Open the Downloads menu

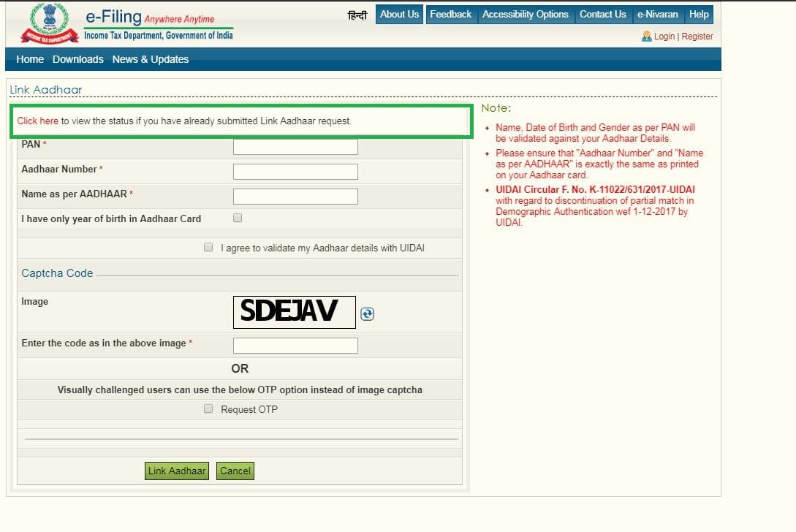[x=77, y=59]
